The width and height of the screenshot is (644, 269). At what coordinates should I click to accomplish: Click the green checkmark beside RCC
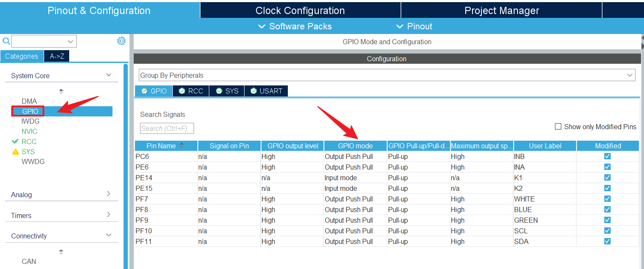(15, 142)
